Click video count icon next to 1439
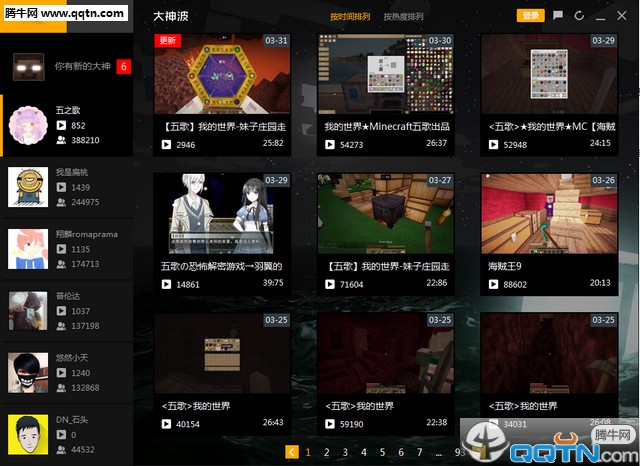The width and height of the screenshot is (640, 466). [x=61, y=187]
